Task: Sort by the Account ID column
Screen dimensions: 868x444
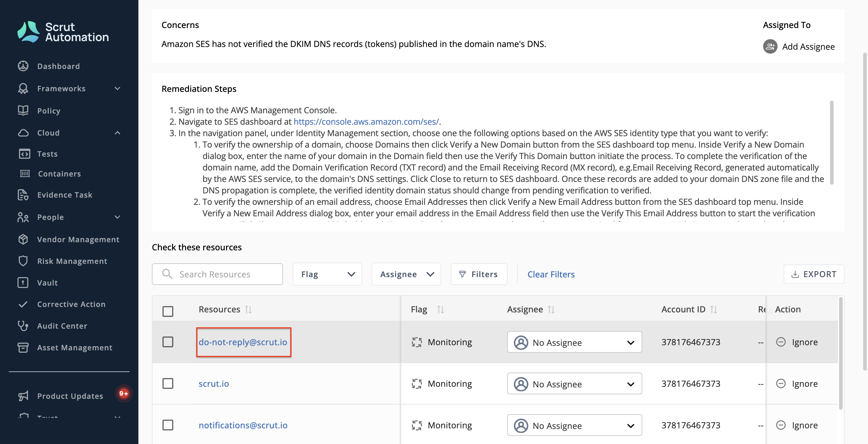Action: click(713, 309)
